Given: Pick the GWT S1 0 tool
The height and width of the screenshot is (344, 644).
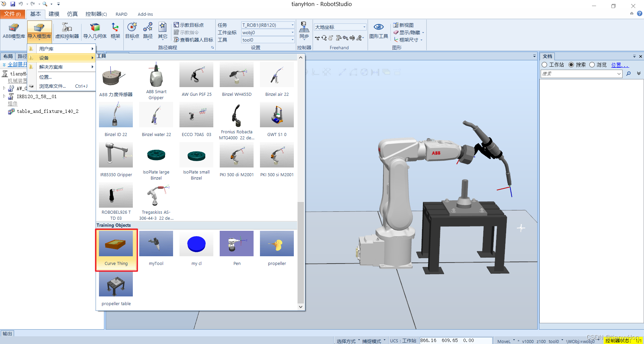Looking at the screenshot, I should pyautogui.click(x=277, y=120).
